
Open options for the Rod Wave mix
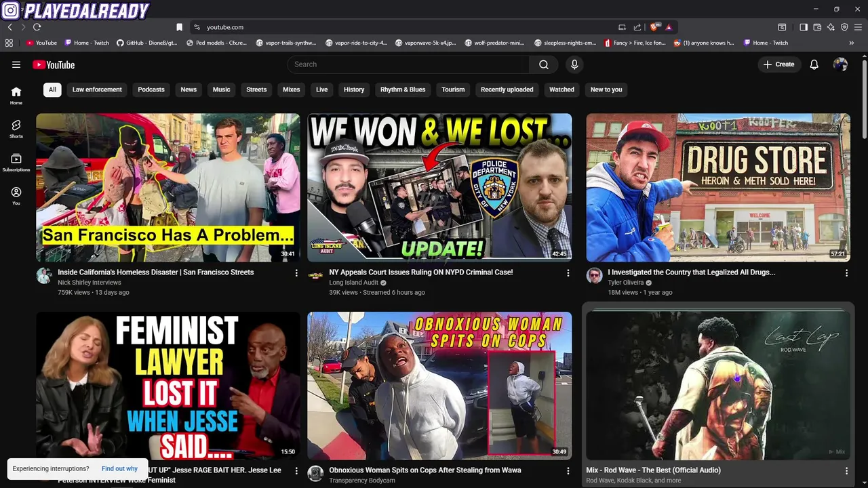pos(846,470)
